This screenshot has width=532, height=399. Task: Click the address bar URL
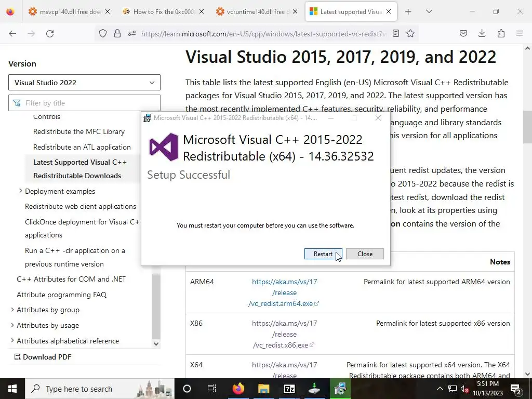click(263, 34)
